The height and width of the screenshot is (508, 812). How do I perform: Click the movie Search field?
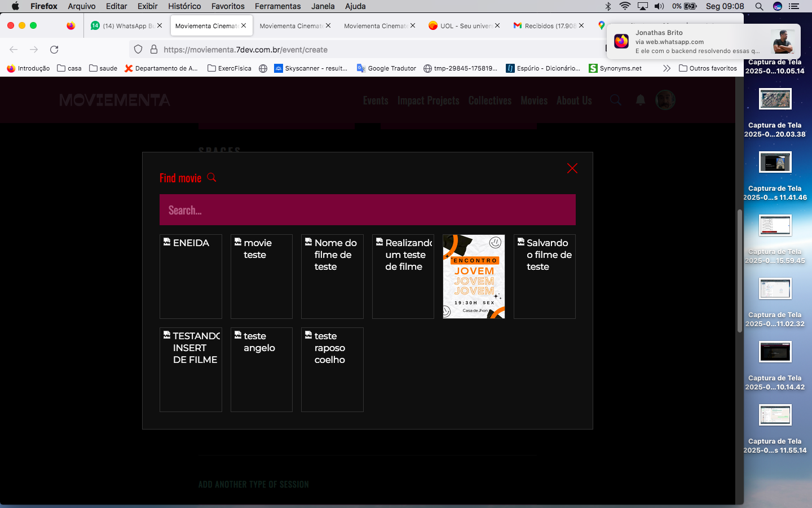click(x=367, y=210)
